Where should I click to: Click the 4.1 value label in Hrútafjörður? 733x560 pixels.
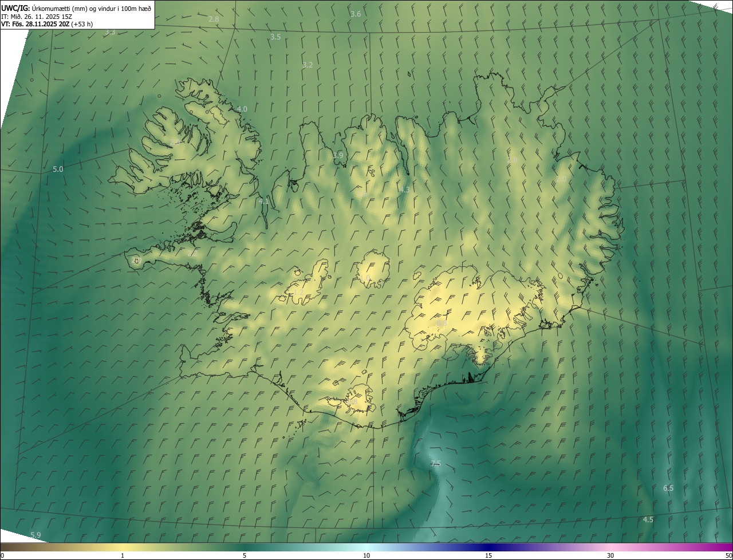click(263, 201)
